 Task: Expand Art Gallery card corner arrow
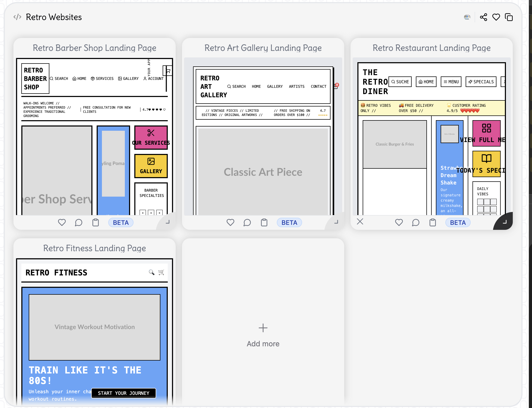coord(336,222)
